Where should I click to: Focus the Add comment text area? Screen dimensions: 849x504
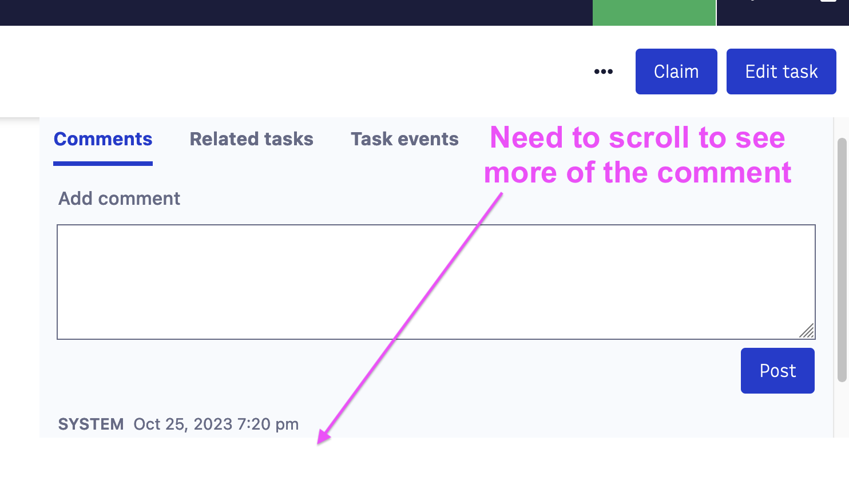click(436, 282)
